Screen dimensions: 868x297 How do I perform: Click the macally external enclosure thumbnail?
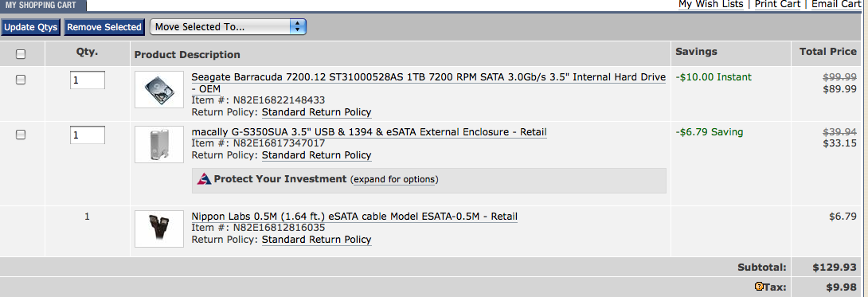click(159, 144)
